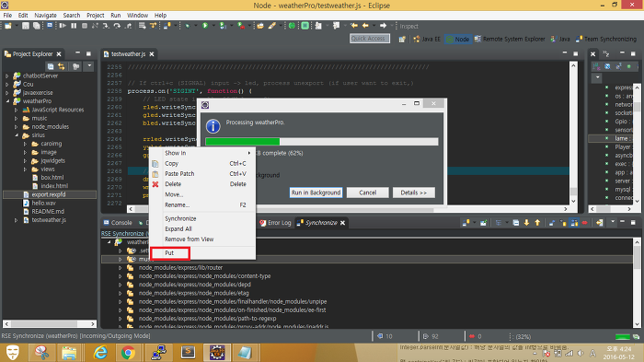
Task: Click the Open folder toolbar icon
Action: point(260,26)
